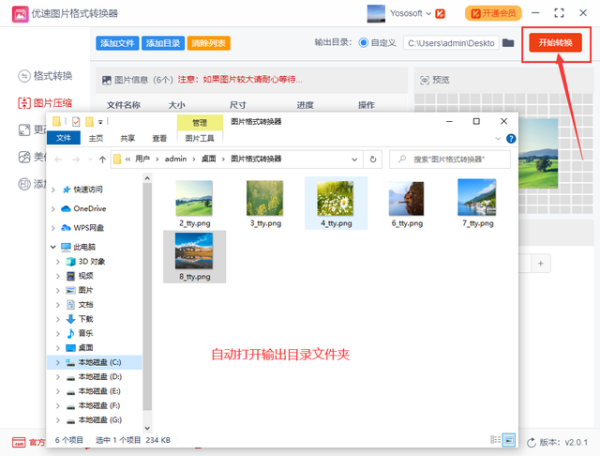600x456 pixels.
Task: Expand the 3D 对象 folder node
Action: pyautogui.click(x=59, y=261)
